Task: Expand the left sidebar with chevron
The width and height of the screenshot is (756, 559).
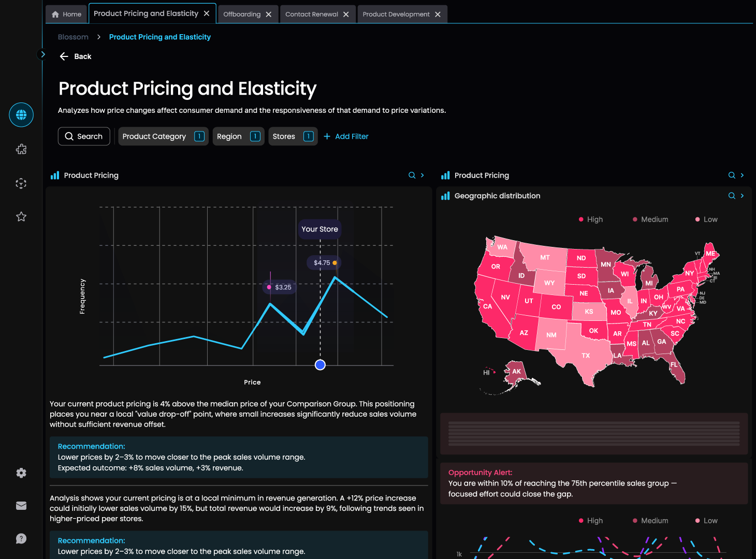Action: click(x=43, y=54)
